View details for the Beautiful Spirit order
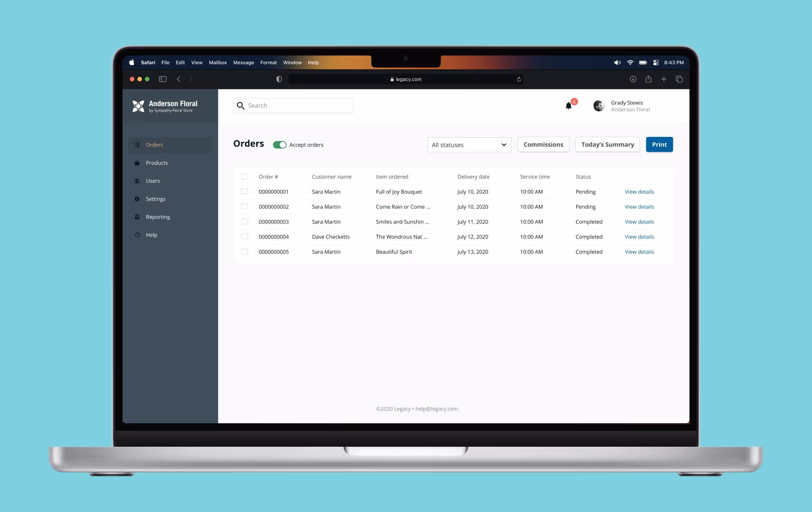 point(639,252)
